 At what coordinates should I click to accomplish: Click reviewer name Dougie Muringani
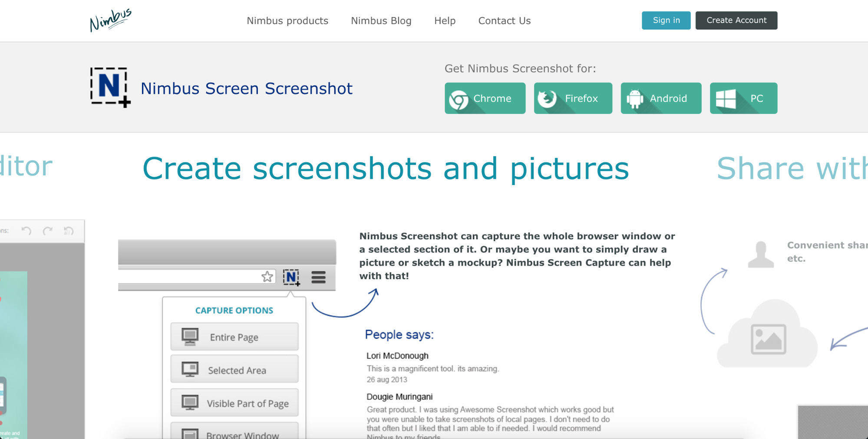point(399,396)
